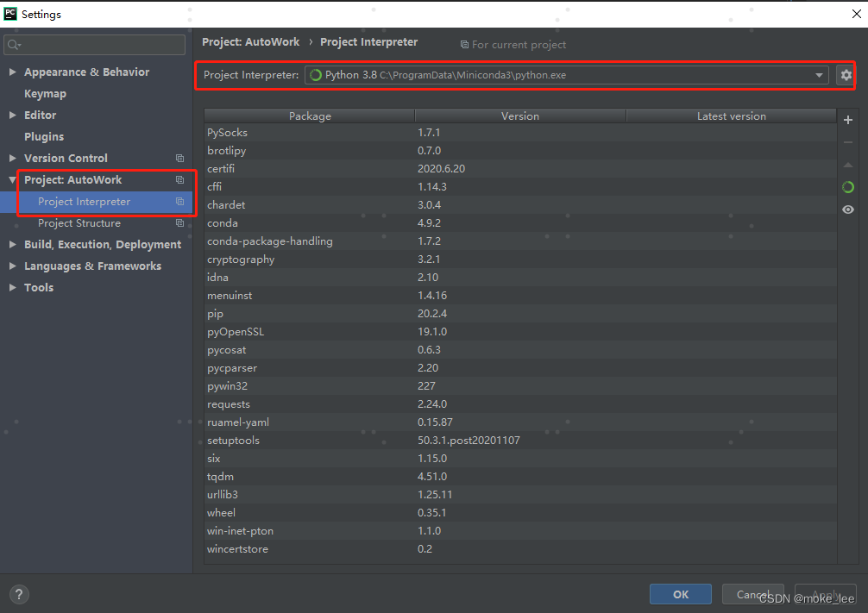Select the pywin32 package row

(520, 386)
